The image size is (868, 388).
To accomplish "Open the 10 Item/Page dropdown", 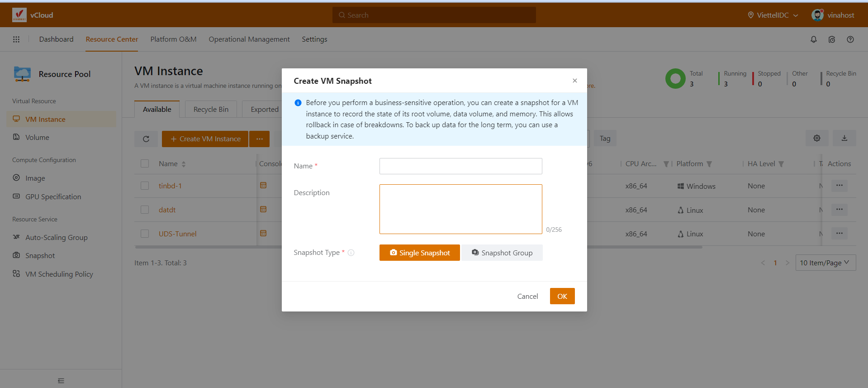I will point(825,263).
